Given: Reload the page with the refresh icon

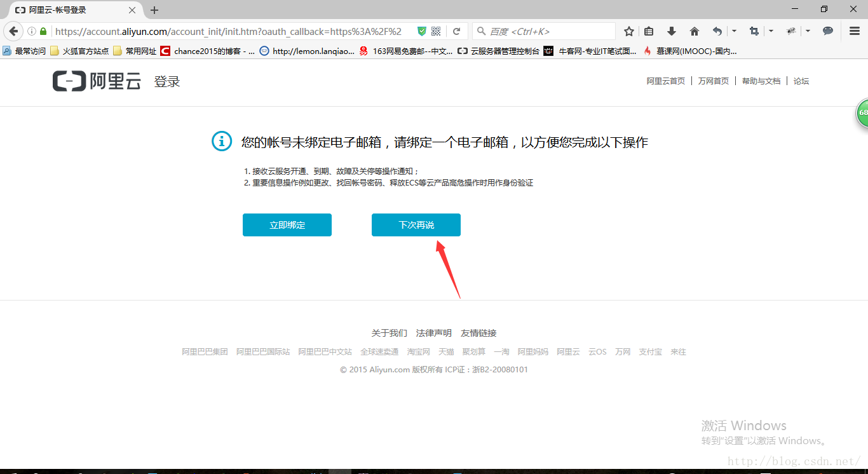Looking at the screenshot, I should (x=456, y=31).
